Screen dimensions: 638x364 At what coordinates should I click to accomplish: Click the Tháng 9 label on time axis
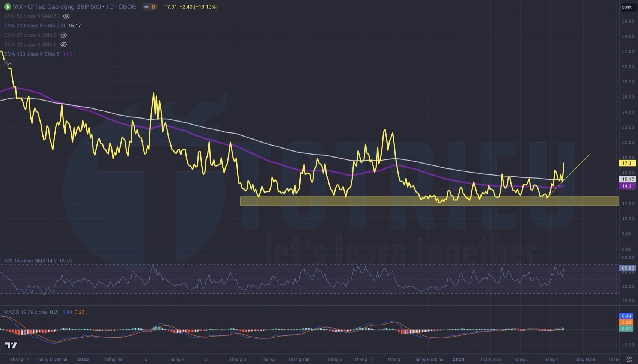334,359
